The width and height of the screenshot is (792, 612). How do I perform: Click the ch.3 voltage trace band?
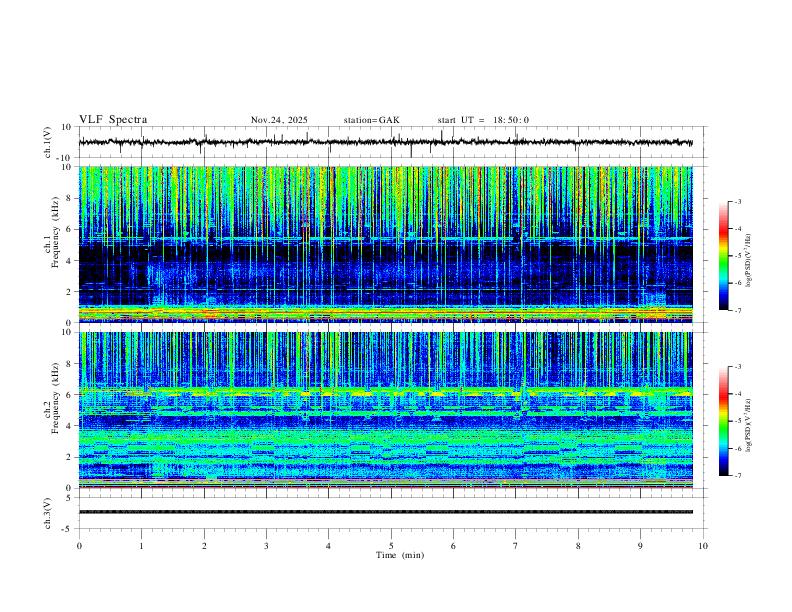[x=385, y=512]
